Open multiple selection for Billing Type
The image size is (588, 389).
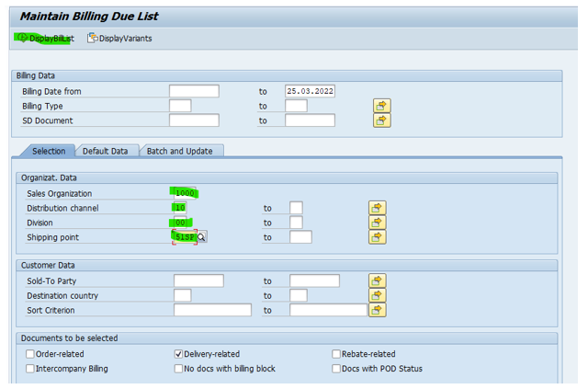click(x=382, y=106)
